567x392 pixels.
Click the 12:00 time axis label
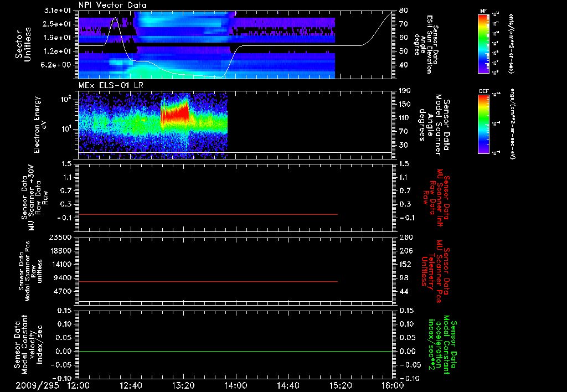point(79,386)
